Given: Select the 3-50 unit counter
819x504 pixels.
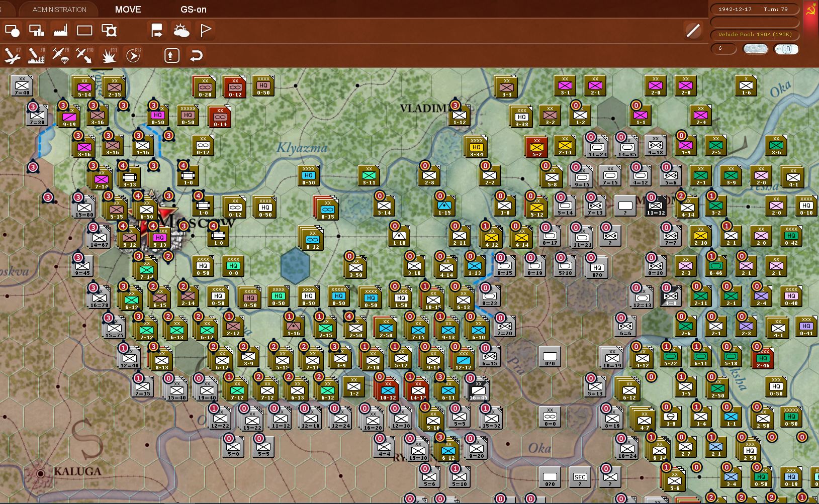Looking at the screenshot, I should pyautogui.click(x=356, y=268).
